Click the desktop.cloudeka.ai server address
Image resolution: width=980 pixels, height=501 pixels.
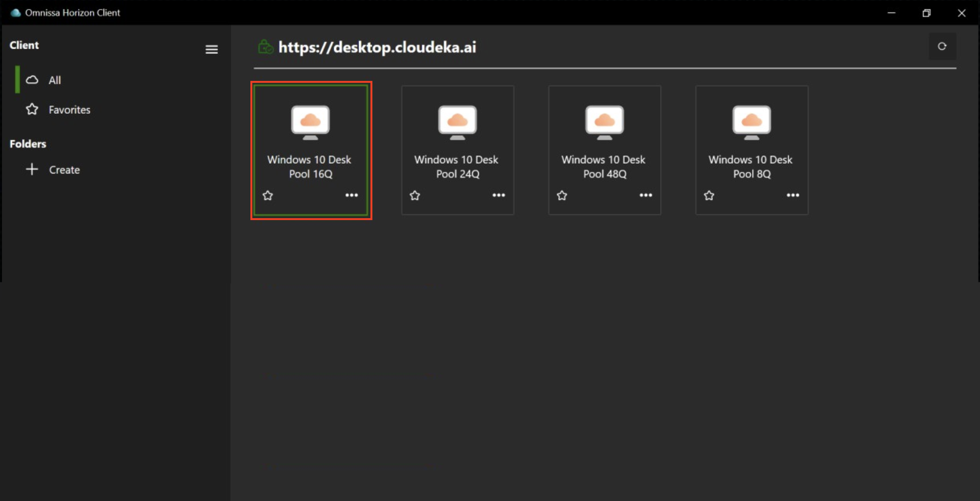click(x=377, y=48)
